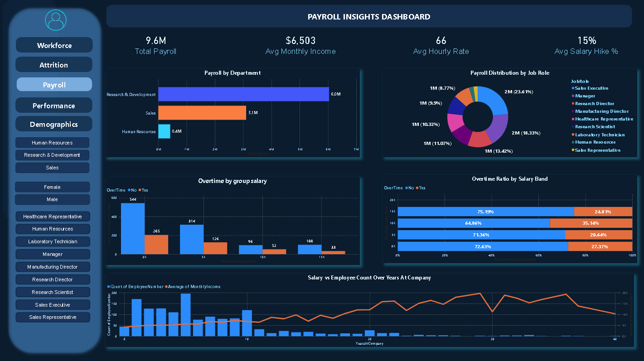
Task: Click the orange Sales payroll bar
Action: pyautogui.click(x=202, y=113)
